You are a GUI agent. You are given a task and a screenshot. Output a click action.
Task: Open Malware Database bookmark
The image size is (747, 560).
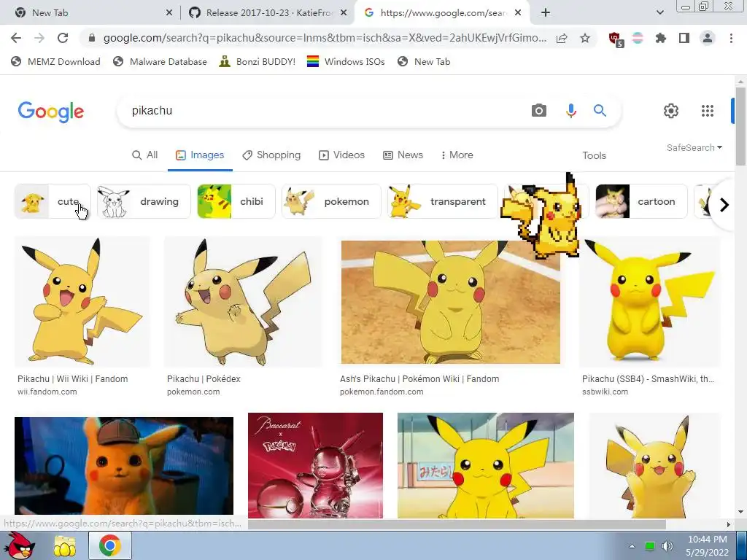point(160,61)
